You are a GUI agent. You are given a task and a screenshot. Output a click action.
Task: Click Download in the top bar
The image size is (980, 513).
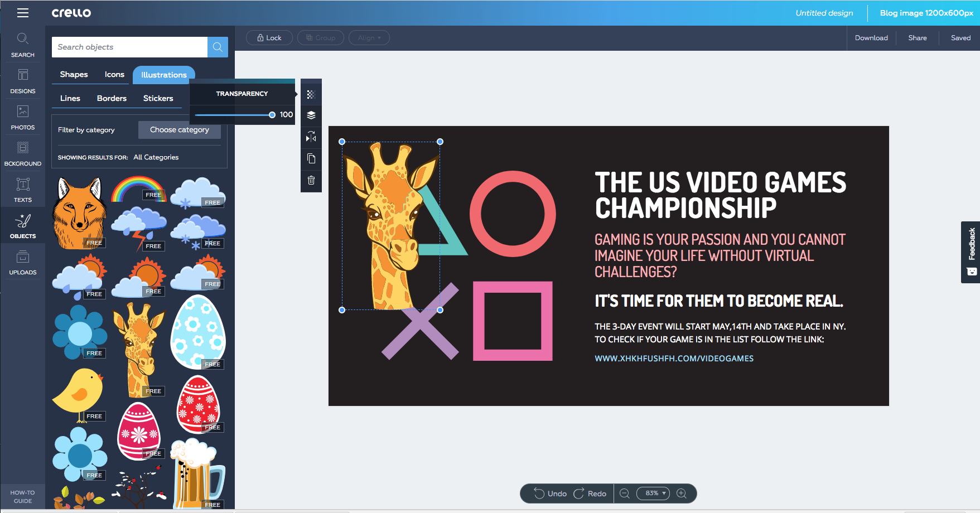click(871, 38)
